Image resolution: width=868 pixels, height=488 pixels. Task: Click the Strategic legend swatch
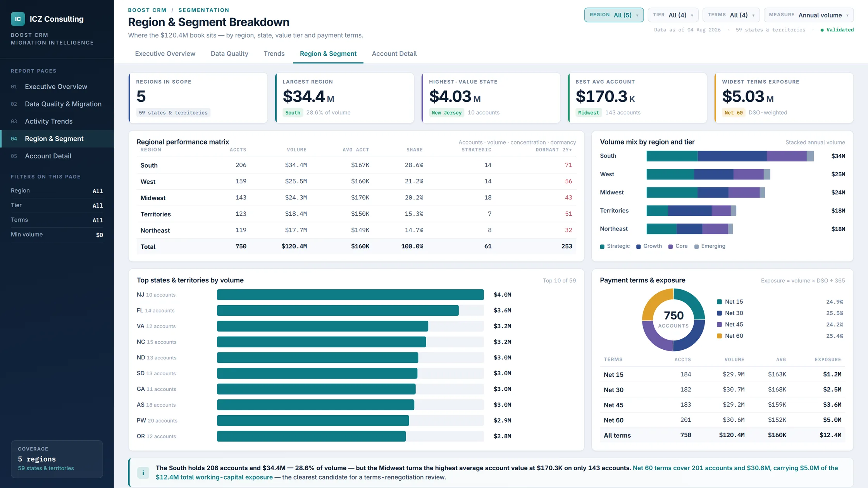click(x=602, y=247)
